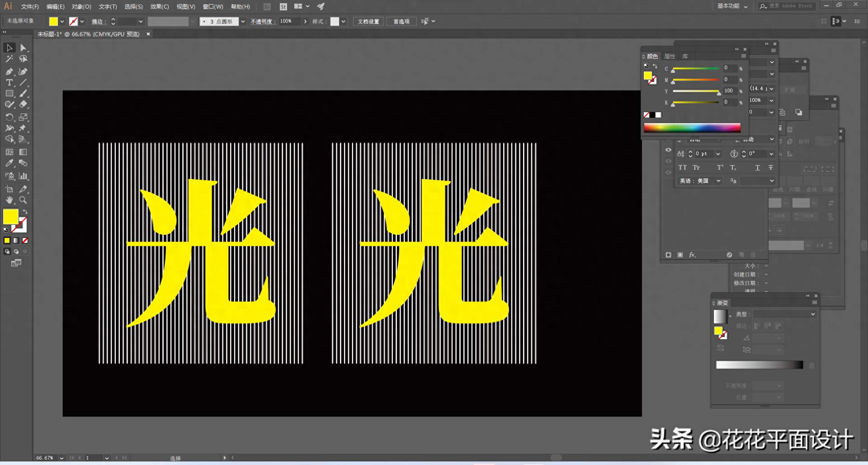The height and width of the screenshot is (465, 868).
Task: Click the Direct Selection arrow tool
Action: (23, 47)
